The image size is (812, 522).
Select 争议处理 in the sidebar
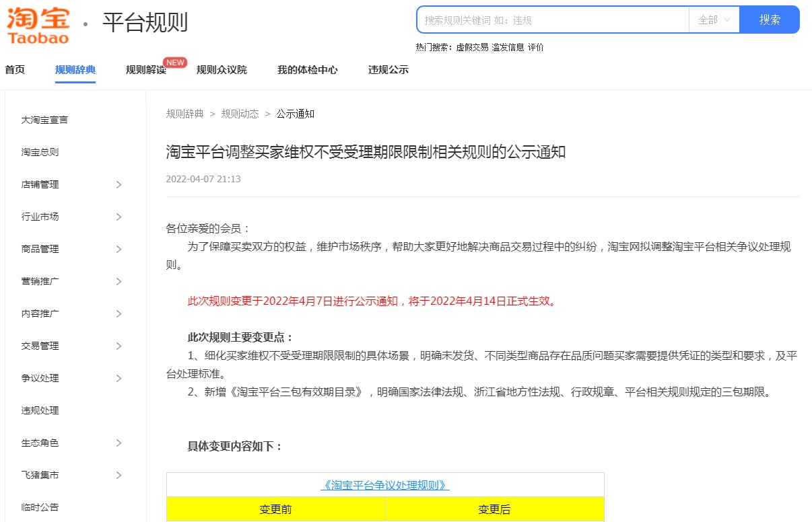pyautogui.click(x=40, y=378)
